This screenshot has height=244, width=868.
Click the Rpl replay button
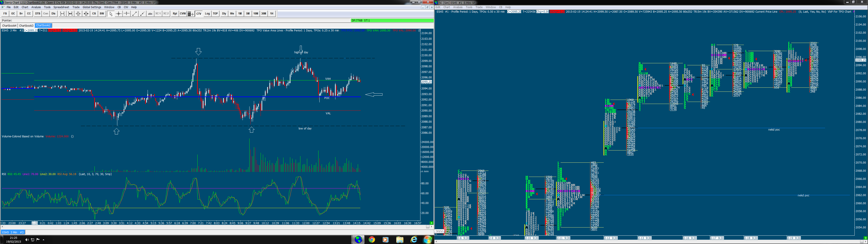tap(175, 14)
